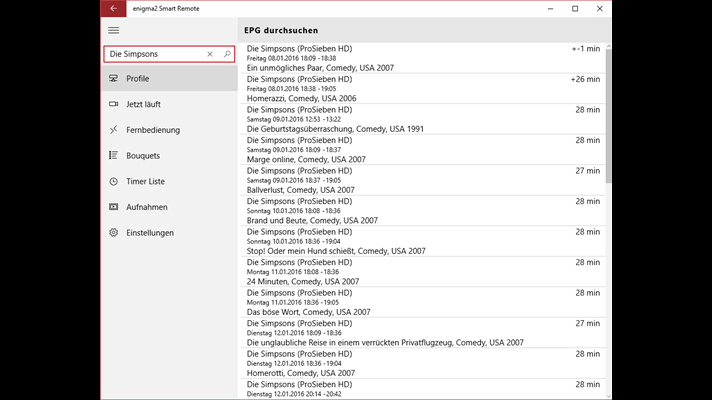This screenshot has width=712, height=400.
Task: Select episode Homerotti
Action: pos(422,363)
